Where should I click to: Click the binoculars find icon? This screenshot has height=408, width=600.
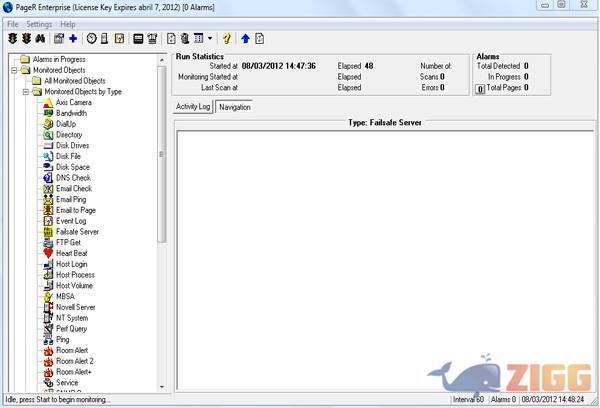(40, 39)
